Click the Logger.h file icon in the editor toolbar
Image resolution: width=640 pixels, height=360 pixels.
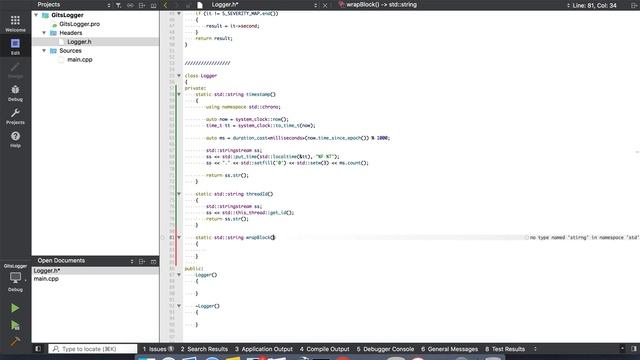pos(200,5)
